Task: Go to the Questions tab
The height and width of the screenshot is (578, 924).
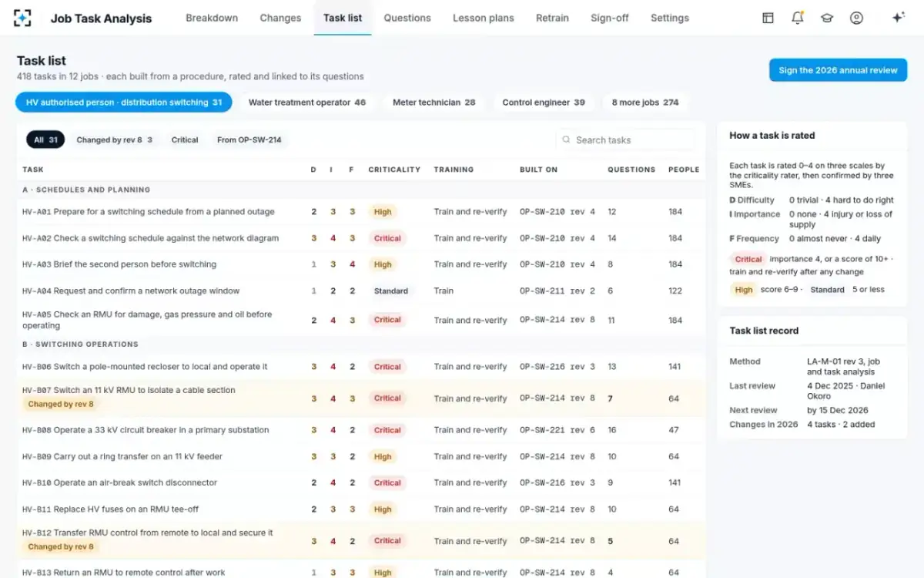Action: [x=407, y=18]
